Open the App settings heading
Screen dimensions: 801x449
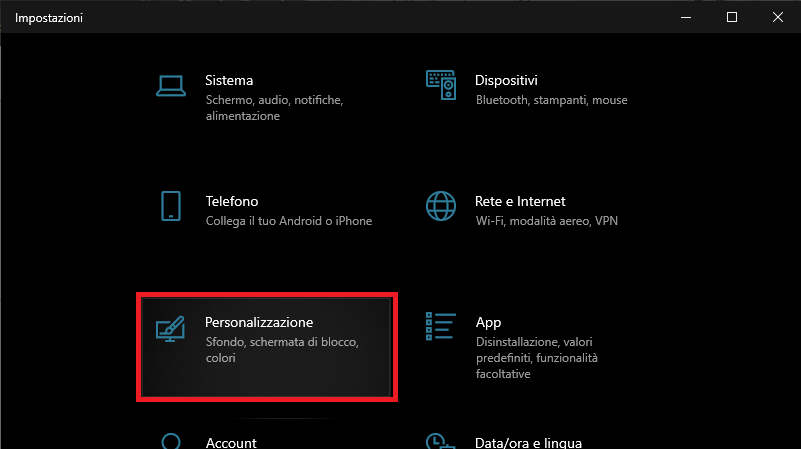[488, 323]
